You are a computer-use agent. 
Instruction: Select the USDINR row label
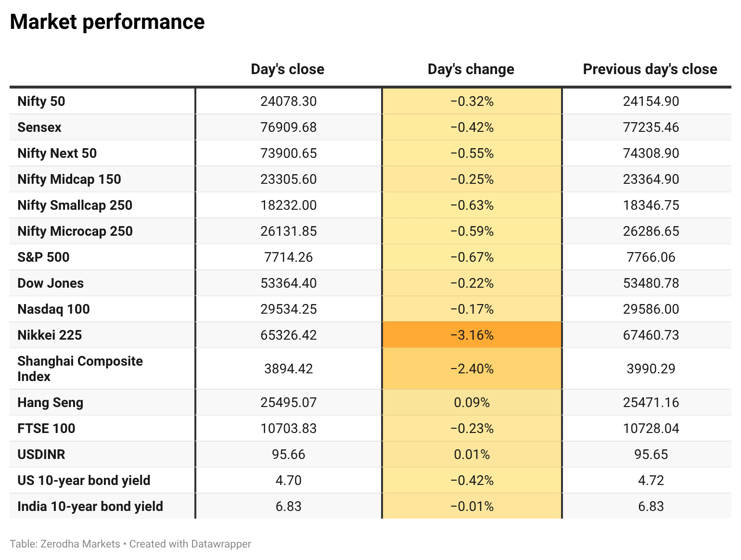click(x=41, y=455)
